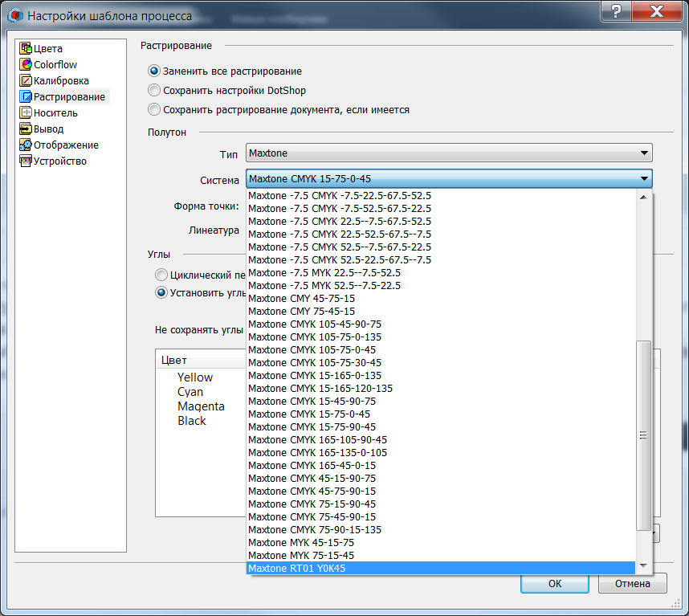Click the Отображение sidebar icon
689x616 pixels.
(26, 145)
